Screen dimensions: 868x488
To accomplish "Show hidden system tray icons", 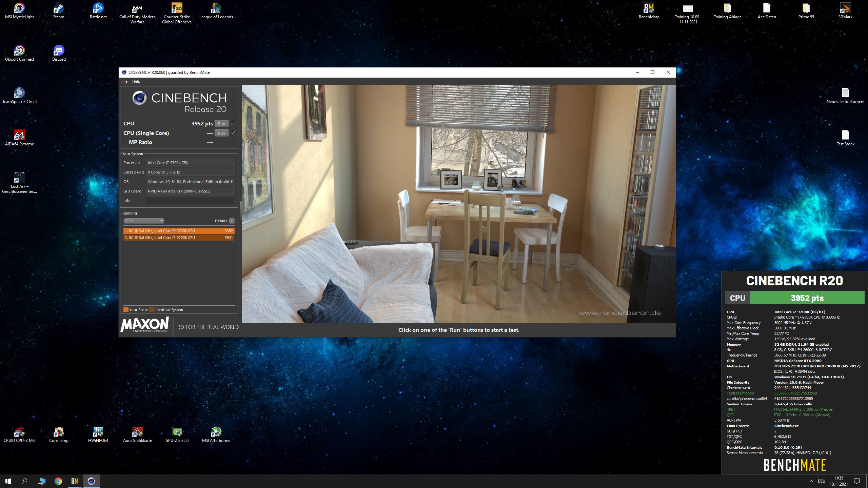I will tap(811, 481).
